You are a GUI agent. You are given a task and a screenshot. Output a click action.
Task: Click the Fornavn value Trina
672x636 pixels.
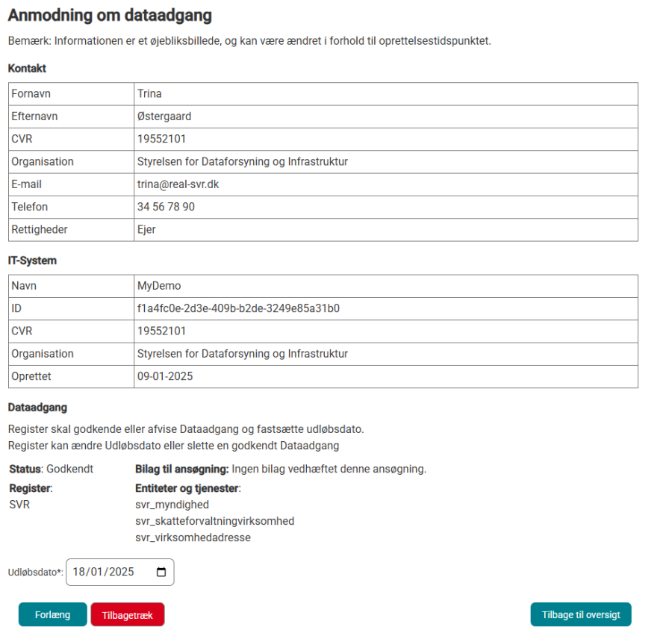tap(149, 94)
